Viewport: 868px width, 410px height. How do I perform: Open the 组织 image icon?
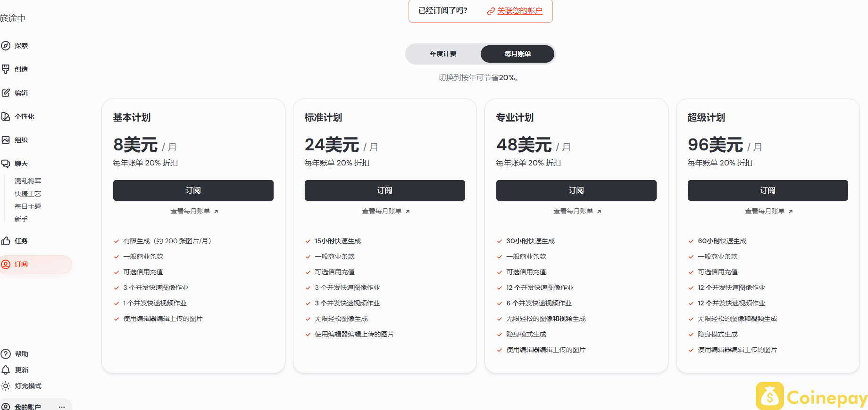click(6, 140)
